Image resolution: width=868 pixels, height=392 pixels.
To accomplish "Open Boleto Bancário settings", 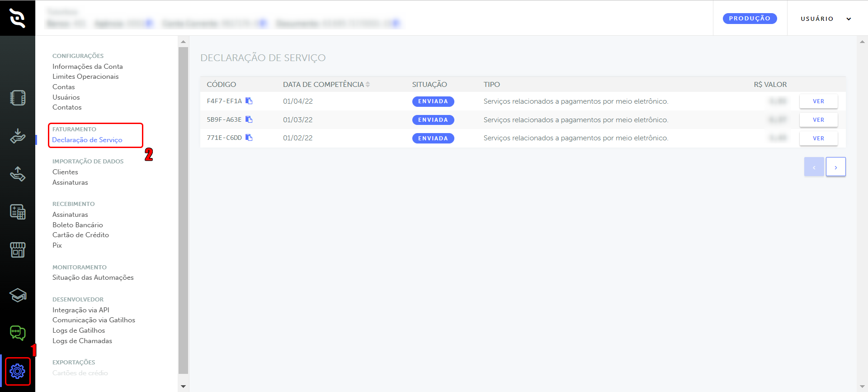I will pos(78,225).
